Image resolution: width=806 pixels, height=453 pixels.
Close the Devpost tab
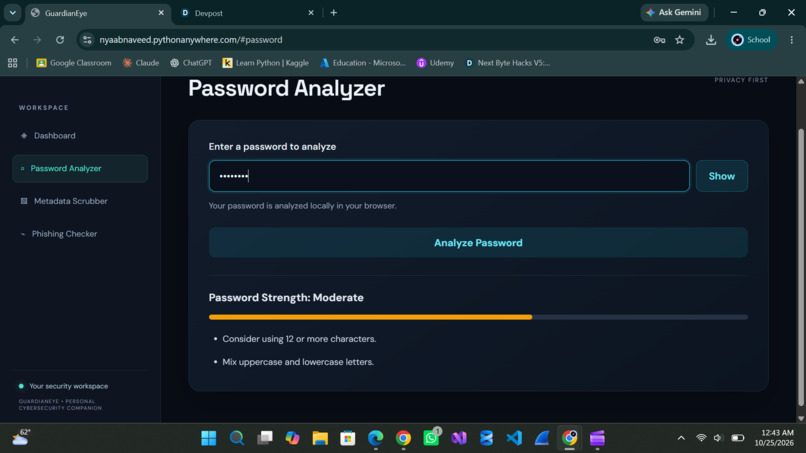(310, 13)
